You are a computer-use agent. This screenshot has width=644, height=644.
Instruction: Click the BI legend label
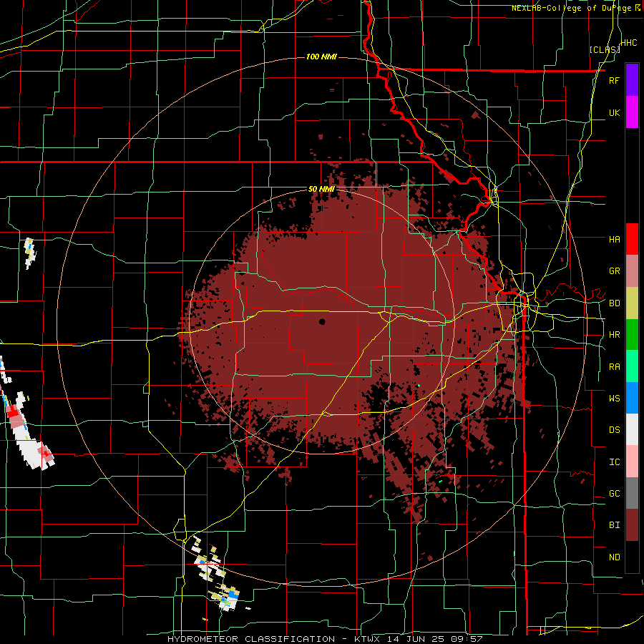[x=614, y=525]
